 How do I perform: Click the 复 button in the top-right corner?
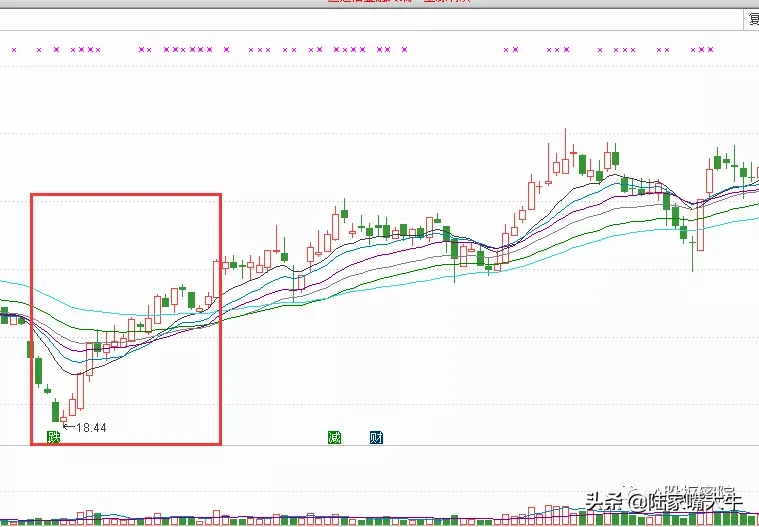753,20
